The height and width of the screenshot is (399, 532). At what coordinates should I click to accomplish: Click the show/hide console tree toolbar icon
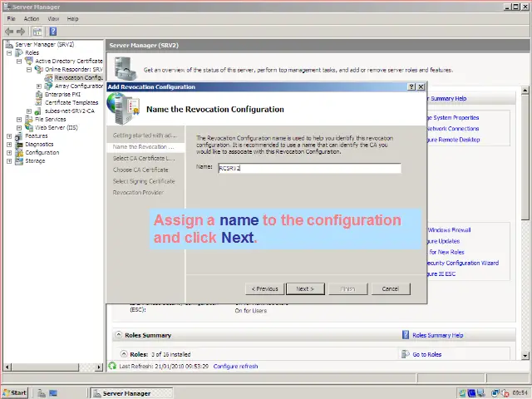[x=37, y=32]
